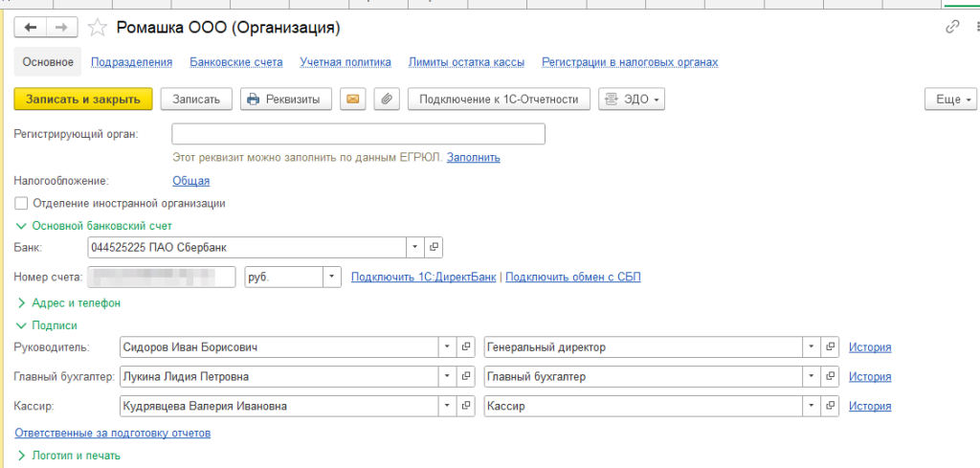The height and width of the screenshot is (468, 980).
Task: Open the ЭДО dropdown button
Action: pos(632,100)
